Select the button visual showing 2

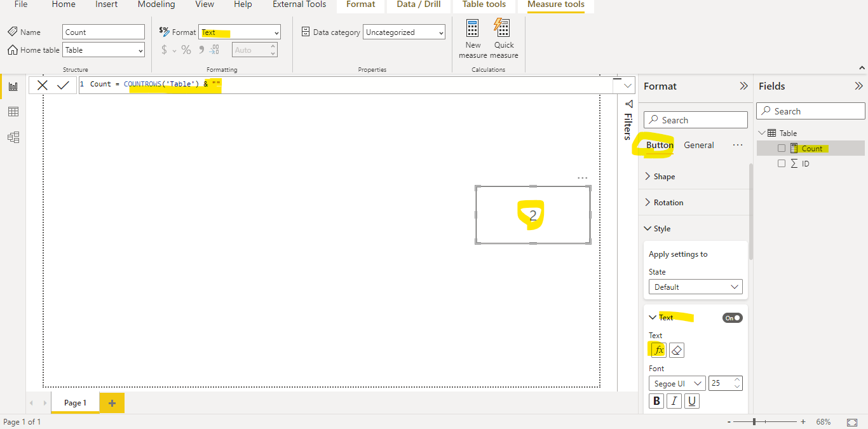point(533,215)
